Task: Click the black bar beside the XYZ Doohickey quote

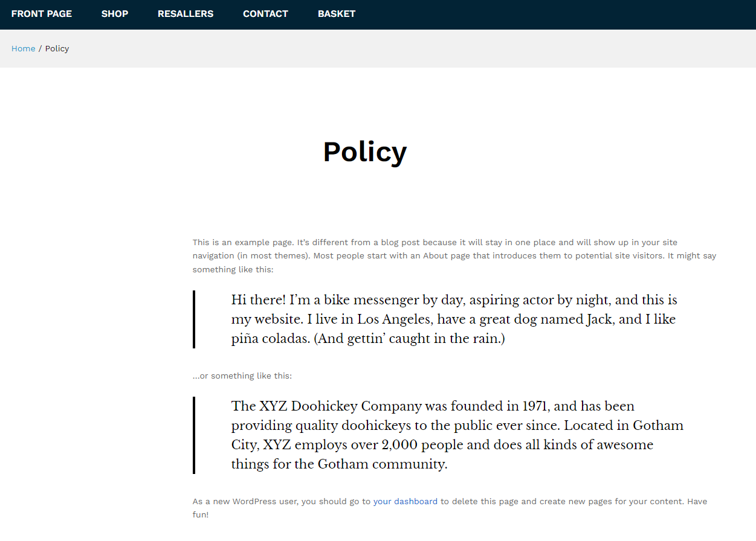Action: pos(194,435)
